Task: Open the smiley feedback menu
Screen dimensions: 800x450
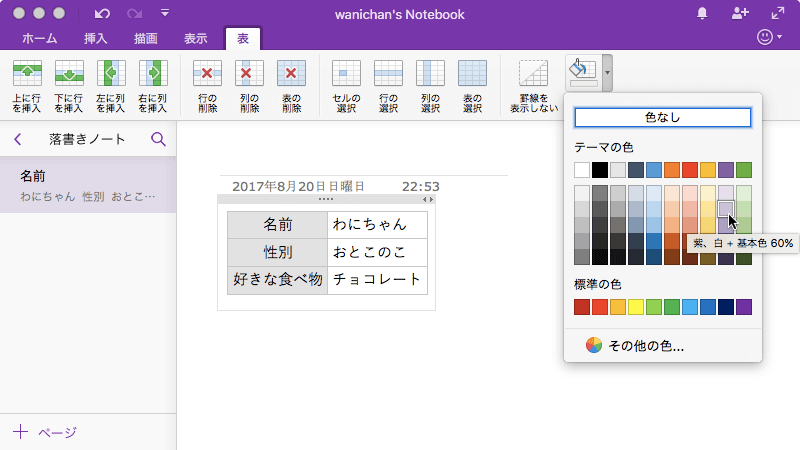Action: pos(769,37)
